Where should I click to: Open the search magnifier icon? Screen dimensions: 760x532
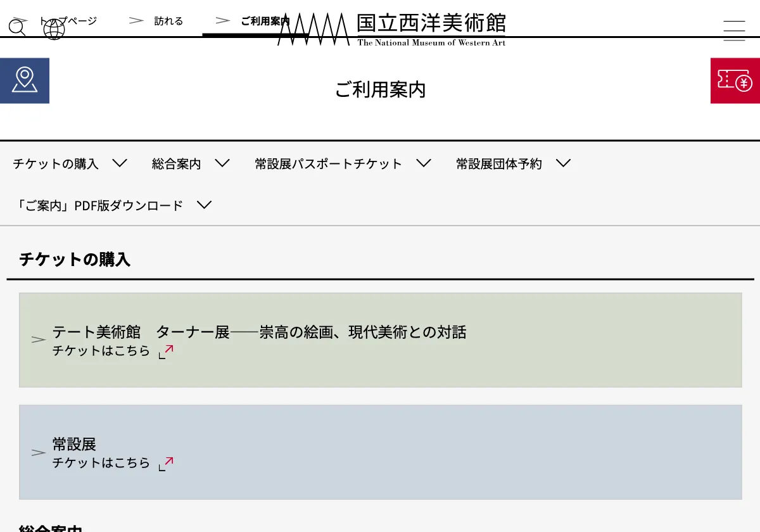point(17,28)
